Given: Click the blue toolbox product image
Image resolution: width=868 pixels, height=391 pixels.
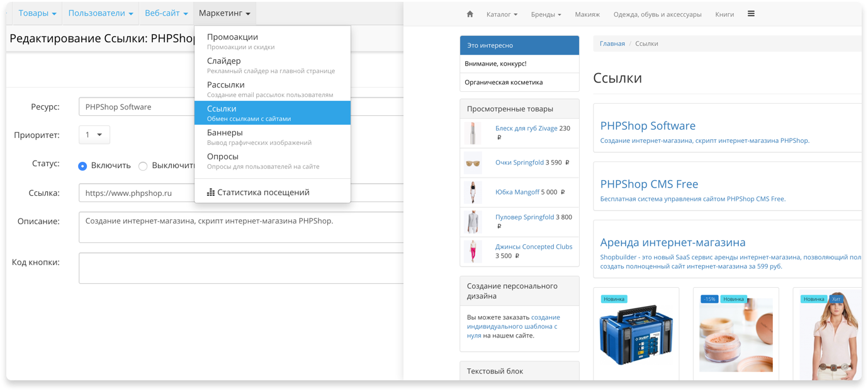Looking at the screenshot, I should pos(636,335).
